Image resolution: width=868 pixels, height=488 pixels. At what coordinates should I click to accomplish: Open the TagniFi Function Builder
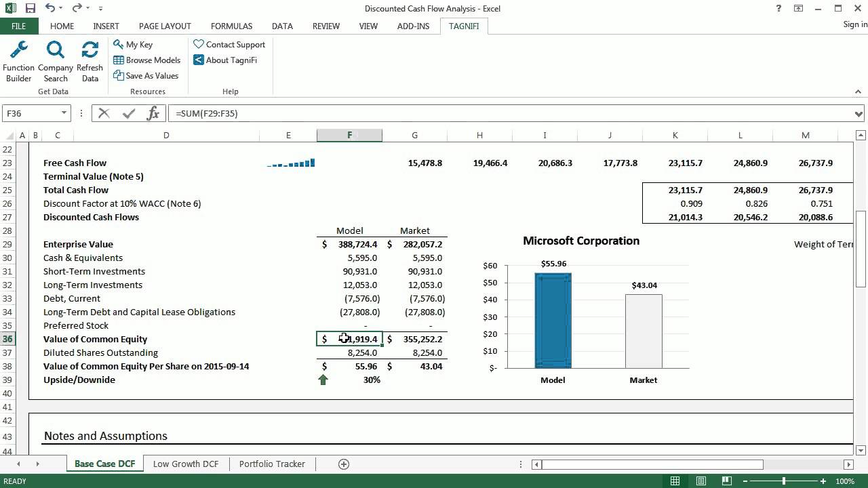pos(18,61)
